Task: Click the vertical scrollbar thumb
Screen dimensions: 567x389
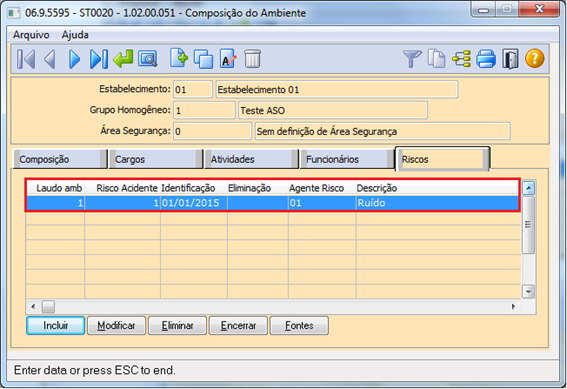Action: pos(528,225)
